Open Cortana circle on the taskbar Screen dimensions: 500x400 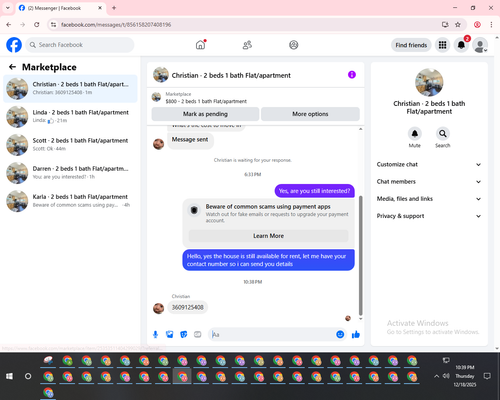(x=28, y=376)
